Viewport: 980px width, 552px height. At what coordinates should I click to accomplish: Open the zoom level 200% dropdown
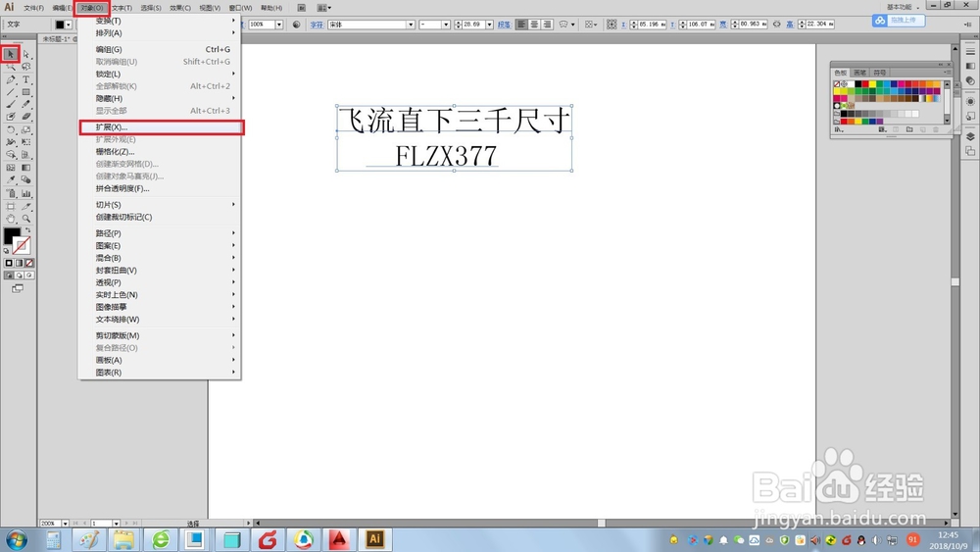click(x=65, y=524)
